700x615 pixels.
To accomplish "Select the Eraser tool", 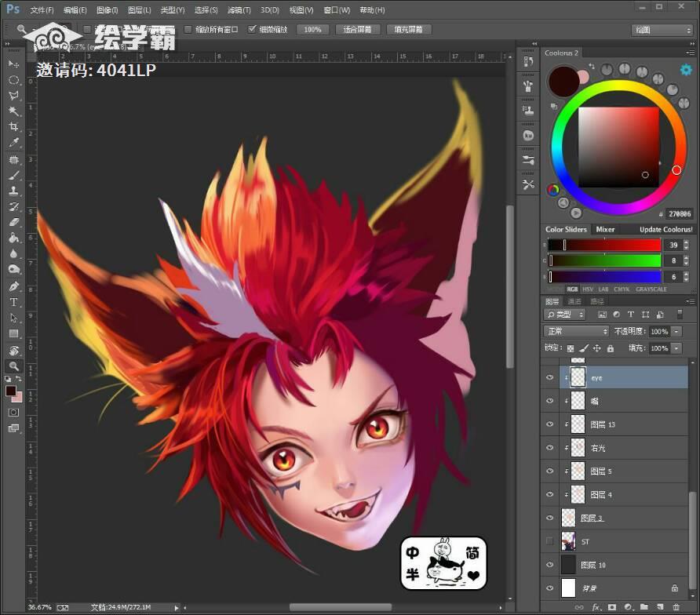I will click(13, 222).
